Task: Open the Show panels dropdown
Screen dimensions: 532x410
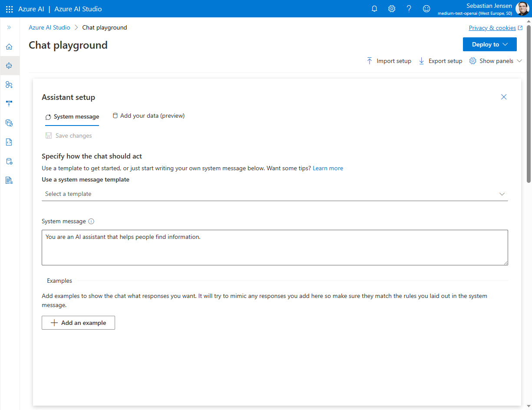Action: [496, 61]
